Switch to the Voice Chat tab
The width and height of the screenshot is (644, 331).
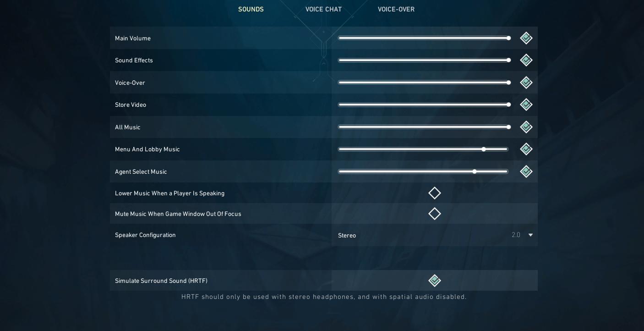click(323, 9)
